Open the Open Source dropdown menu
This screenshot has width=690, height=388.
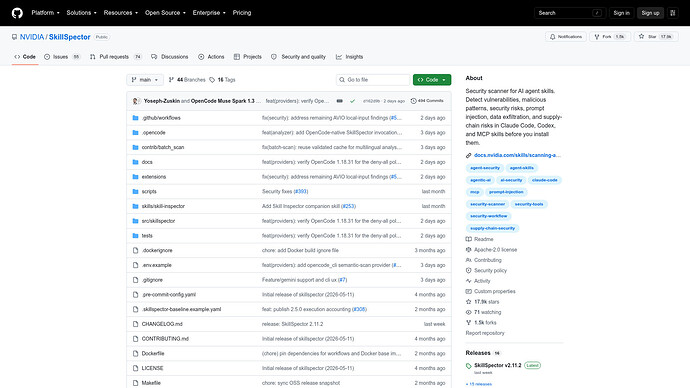165,13
